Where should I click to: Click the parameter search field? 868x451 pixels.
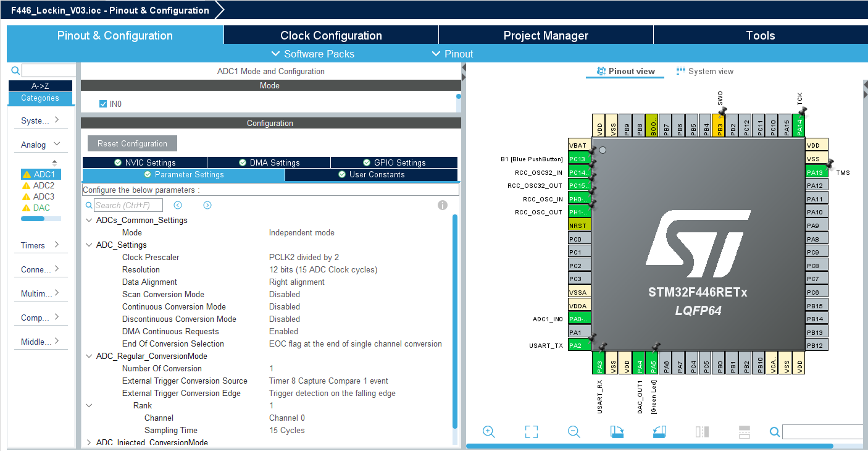pyautogui.click(x=128, y=205)
